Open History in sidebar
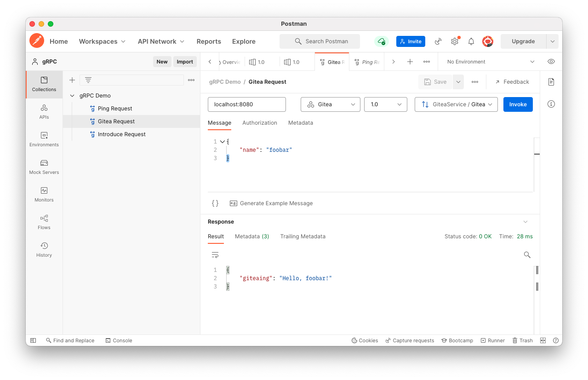Screen dimensions: 588x380 click(x=44, y=250)
